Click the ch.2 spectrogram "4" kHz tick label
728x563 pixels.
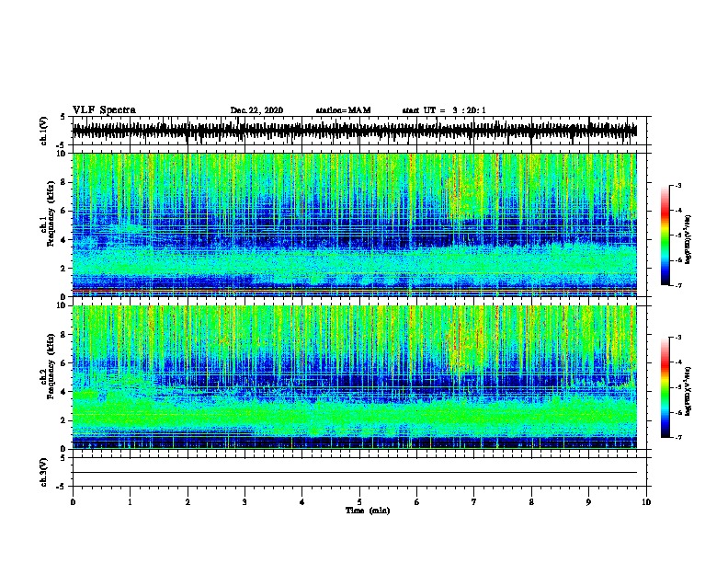pos(63,392)
